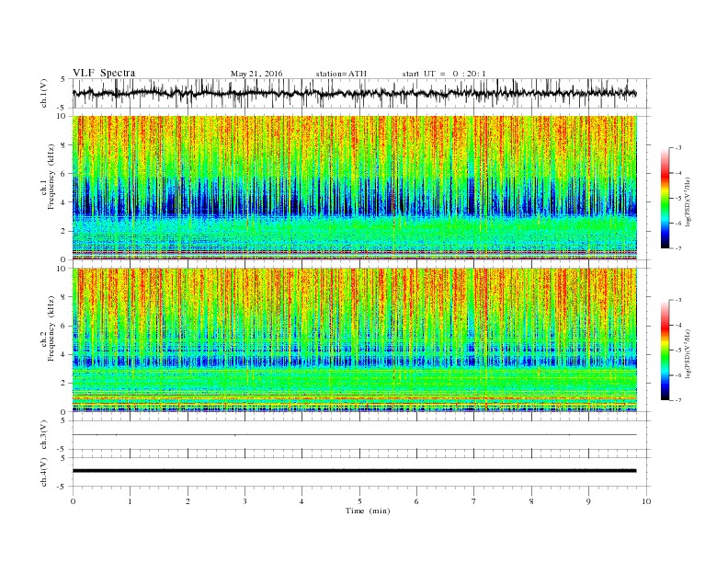Click time-axis tick label "9"
The image size is (728, 563).
[588, 501]
